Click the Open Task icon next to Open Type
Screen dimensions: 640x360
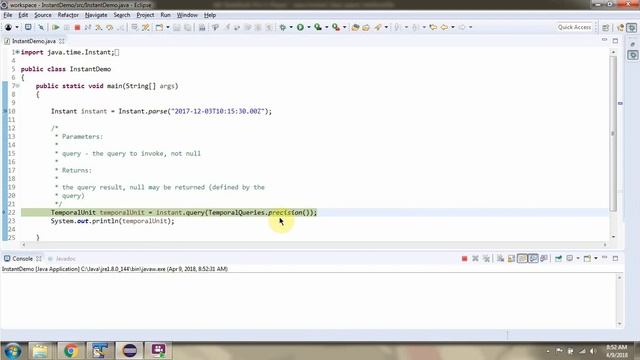[366, 27]
